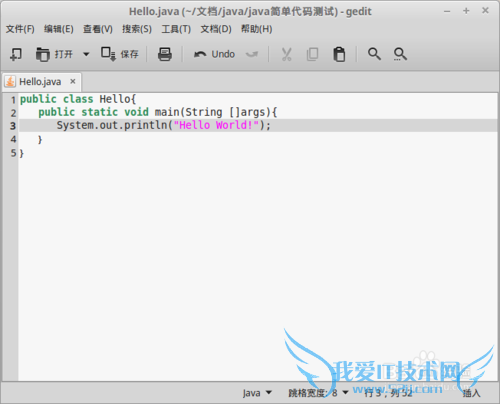The image size is (500, 404).
Task: Click the Save icon
Action: coord(108,54)
